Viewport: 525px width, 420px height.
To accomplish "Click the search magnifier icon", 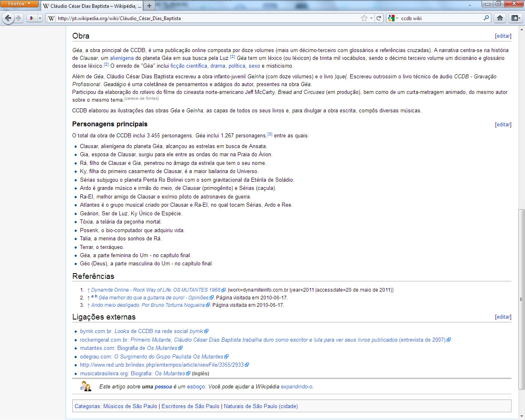I will [486, 18].
